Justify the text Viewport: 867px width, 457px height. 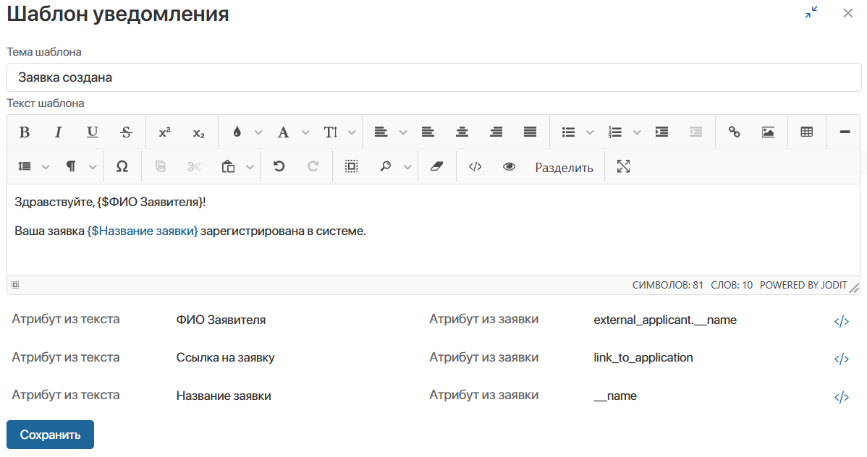pos(530,133)
